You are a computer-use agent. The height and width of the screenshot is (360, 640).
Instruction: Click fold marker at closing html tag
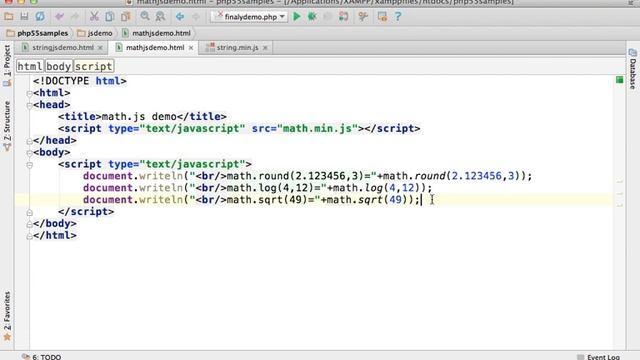tap(29, 236)
